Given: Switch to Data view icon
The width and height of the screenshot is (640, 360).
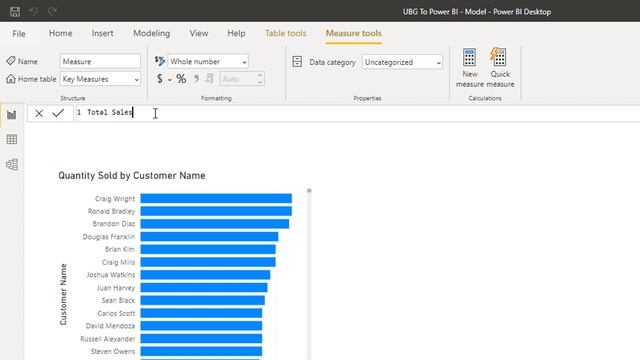Looking at the screenshot, I should pos(11,140).
